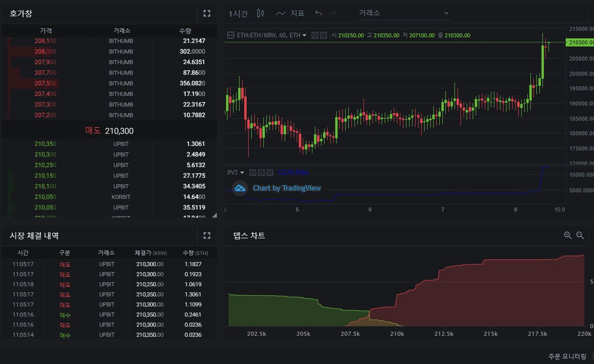
Task: Select the 210,100 UPBIT bid price
Action: [x=45, y=186]
